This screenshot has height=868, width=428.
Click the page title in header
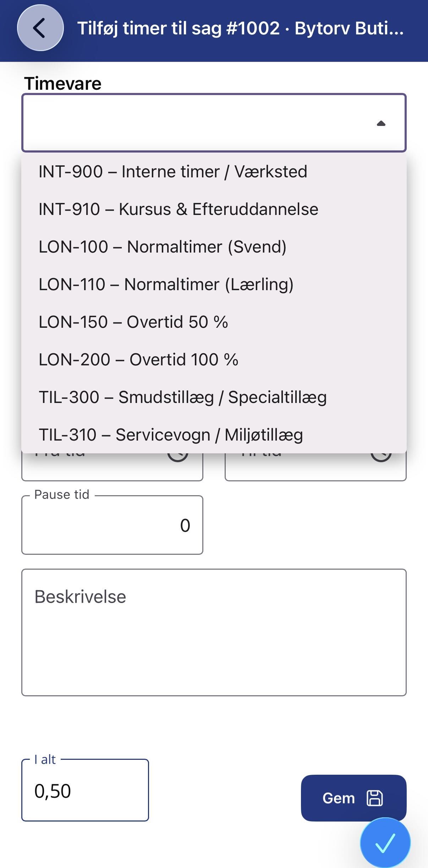click(241, 28)
